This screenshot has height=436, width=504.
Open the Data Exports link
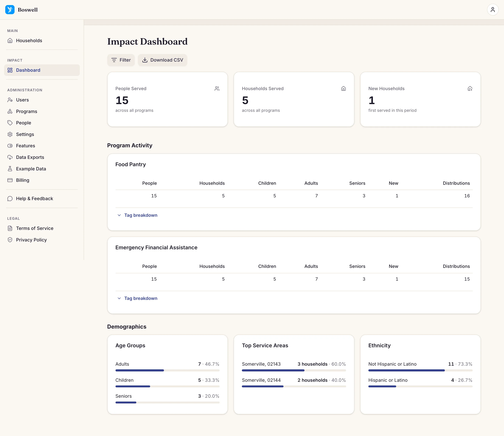point(42,157)
